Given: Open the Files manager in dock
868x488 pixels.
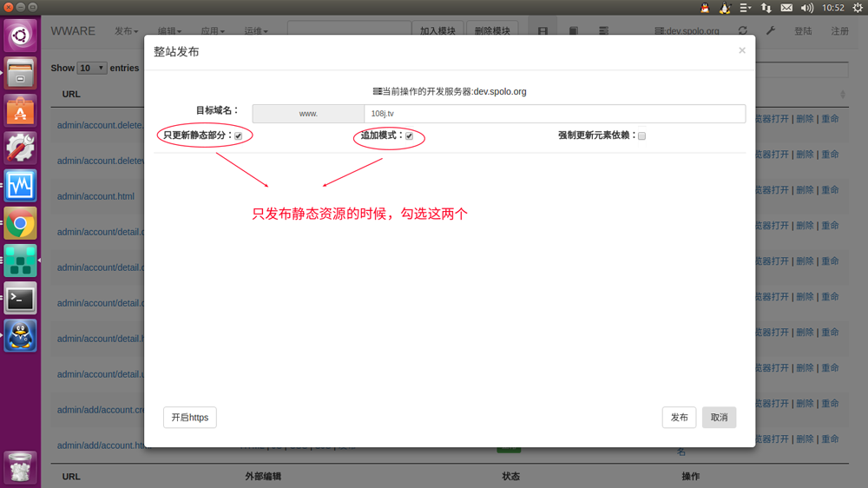Looking at the screenshot, I should (21, 73).
